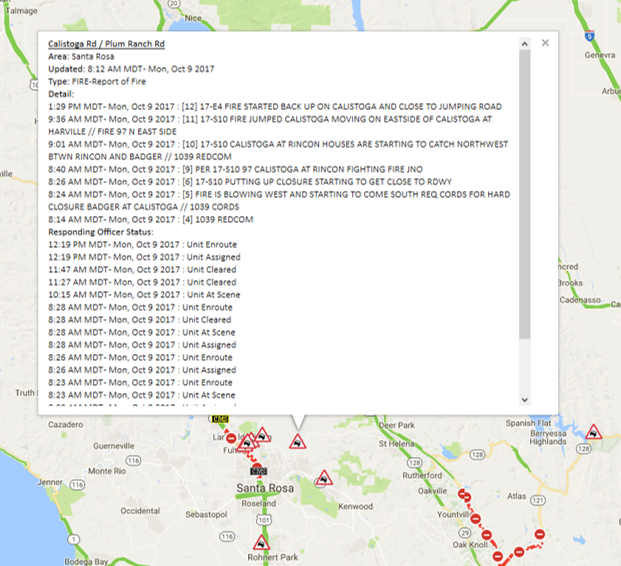Click the popup scrollbar up arrow
The image size is (621, 566).
click(525, 43)
